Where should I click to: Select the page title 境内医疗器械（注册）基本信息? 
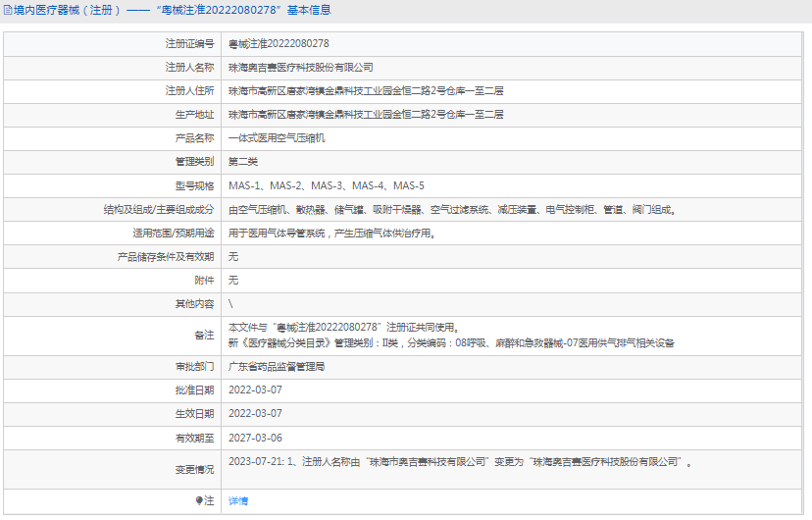click(x=172, y=10)
